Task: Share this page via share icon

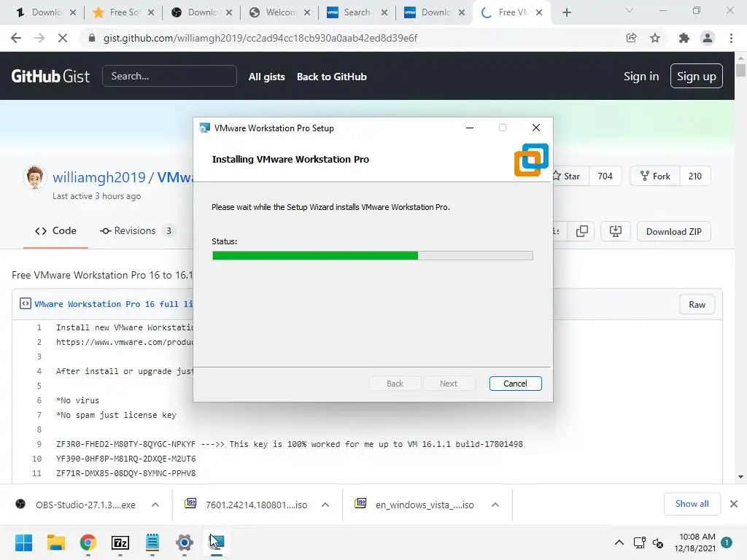Action: pyautogui.click(x=631, y=38)
